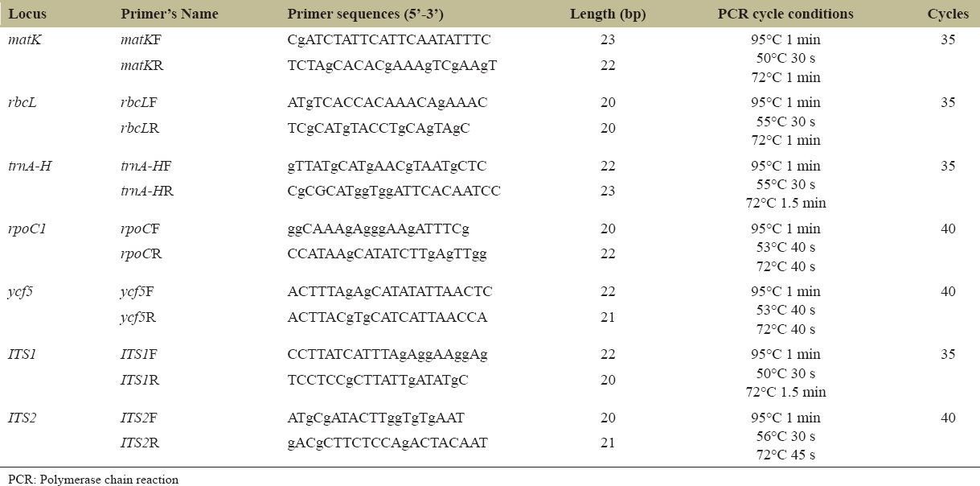Click the ITS2F primer sequence ATgCgATACTTggTgTgAAT
This screenshot has width=980, height=486.
375,418
